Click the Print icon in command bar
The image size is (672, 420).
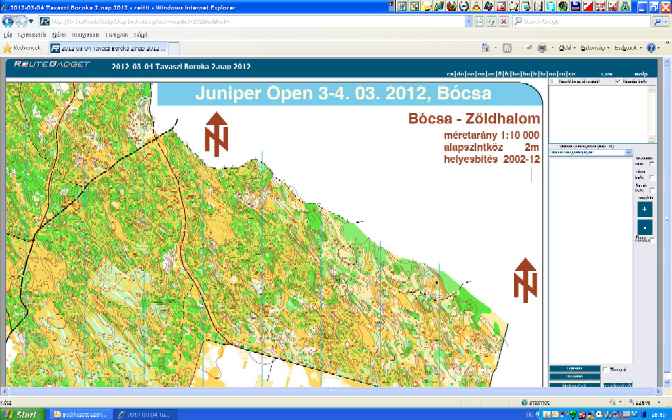coord(542,48)
